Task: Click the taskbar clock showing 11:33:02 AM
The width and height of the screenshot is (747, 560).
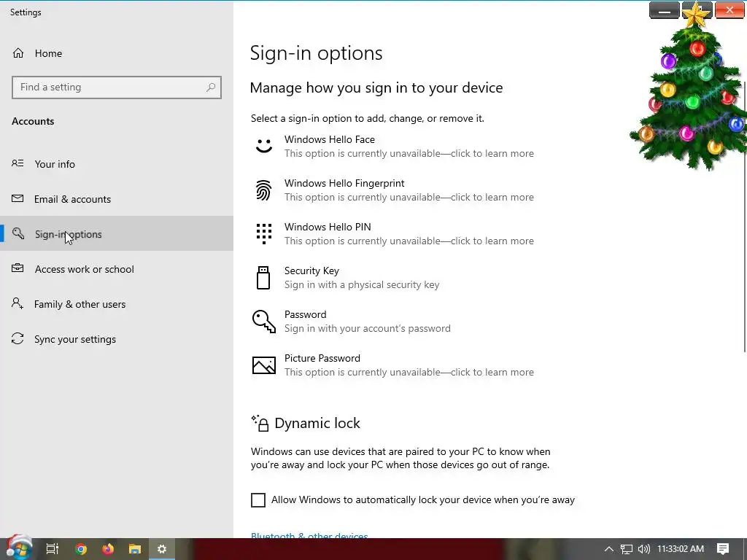Action: point(681,549)
